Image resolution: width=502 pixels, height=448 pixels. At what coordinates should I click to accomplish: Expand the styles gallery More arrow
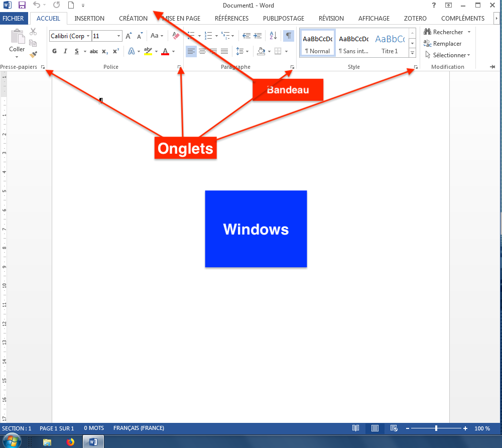412,53
